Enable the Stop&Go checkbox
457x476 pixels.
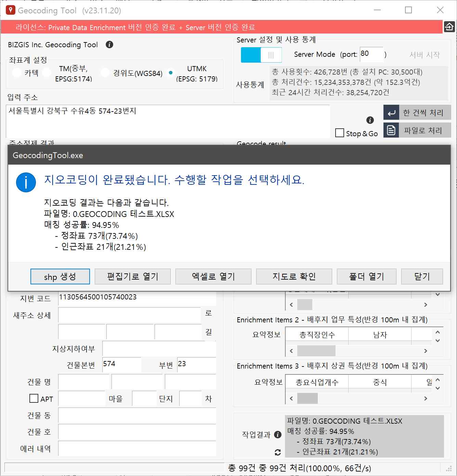click(340, 133)
